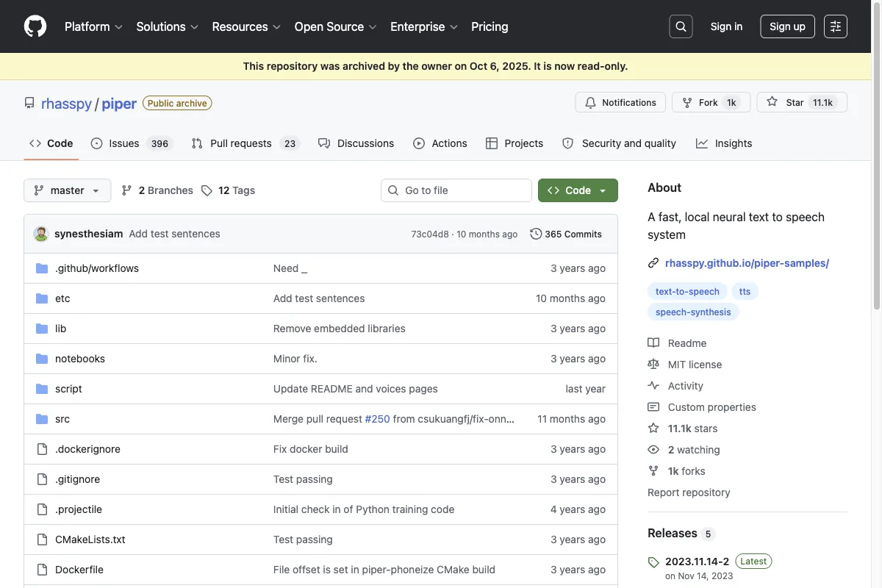Click the GitHub logo icon
The width and height of the screenshot is (882, 588).
[x=35, y=26]
